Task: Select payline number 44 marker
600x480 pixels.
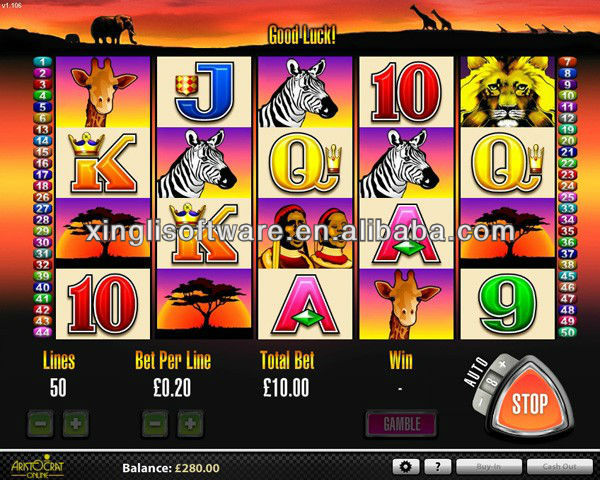Action: click(42, 332)
